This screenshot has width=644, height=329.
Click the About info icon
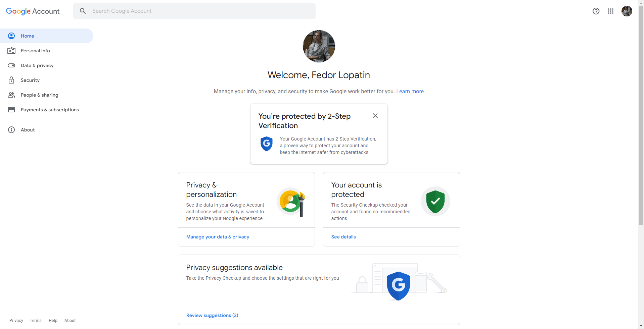[x=11, y=130]
